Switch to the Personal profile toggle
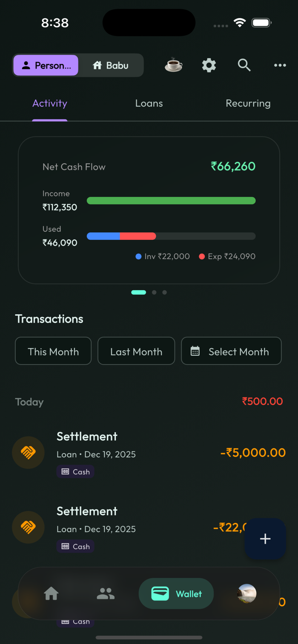This screenshot has width=298, height=644. coord(46,65)
